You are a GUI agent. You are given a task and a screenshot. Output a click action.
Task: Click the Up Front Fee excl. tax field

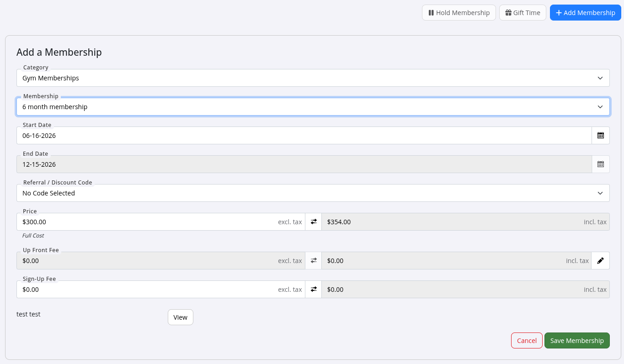click(x=161, y=260)
